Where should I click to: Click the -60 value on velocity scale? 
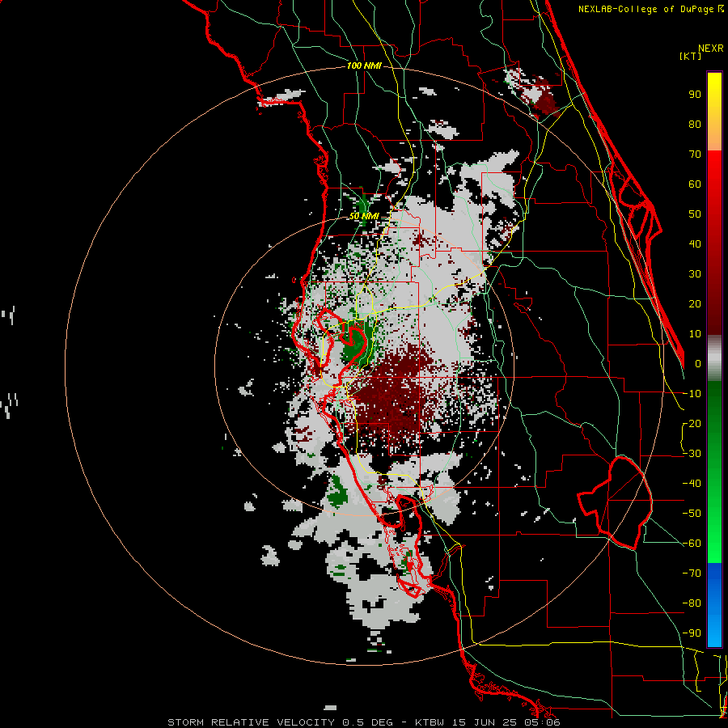[692, 544]
